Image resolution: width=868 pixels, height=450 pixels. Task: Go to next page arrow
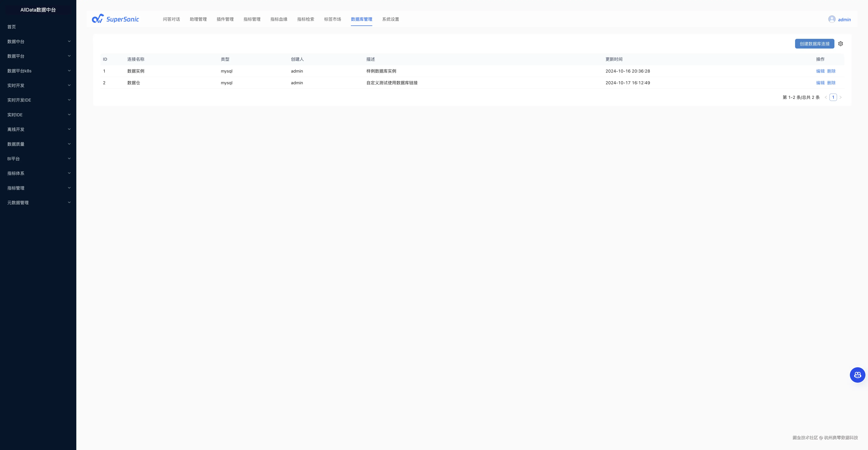click(x=840, y=97)
